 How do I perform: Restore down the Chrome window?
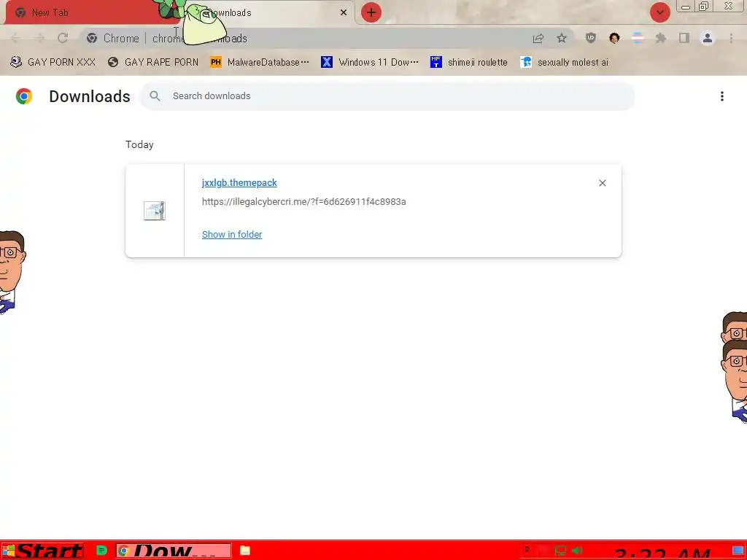tap(703, 7)
